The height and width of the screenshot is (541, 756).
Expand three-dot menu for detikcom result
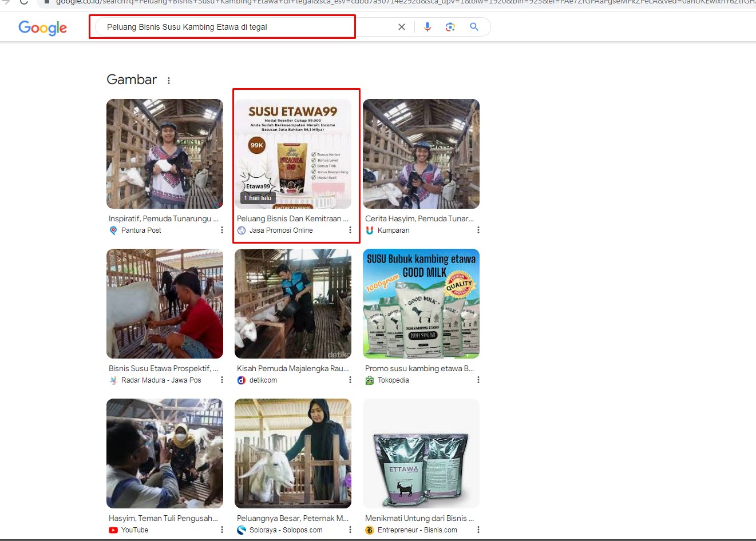(350, 380)
